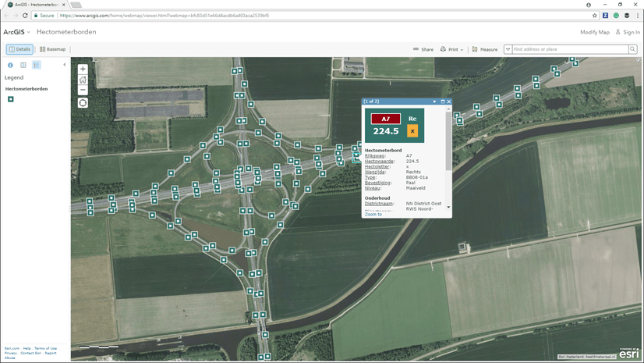Close the feature popup
The height and width of the screenshot is (363, 644).
[449, 101]
